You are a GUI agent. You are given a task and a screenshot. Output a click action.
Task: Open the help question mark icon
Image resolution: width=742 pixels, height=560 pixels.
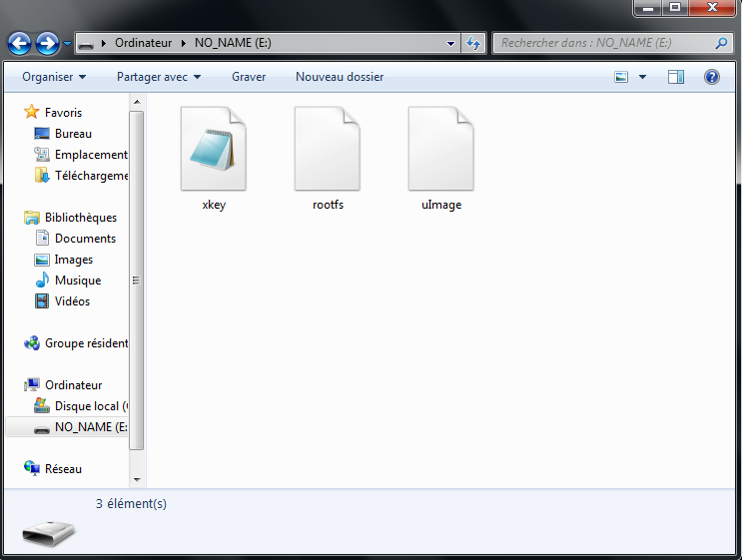[x=712, y=77]
